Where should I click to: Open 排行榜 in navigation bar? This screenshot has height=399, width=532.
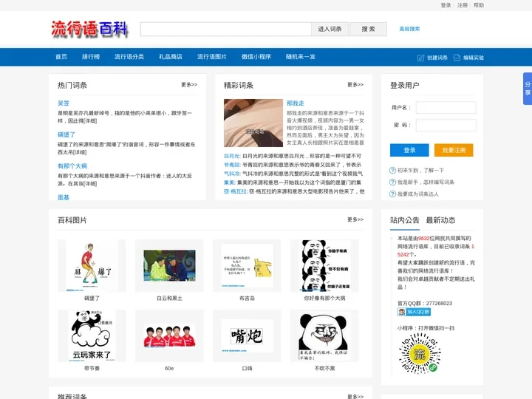91,57
